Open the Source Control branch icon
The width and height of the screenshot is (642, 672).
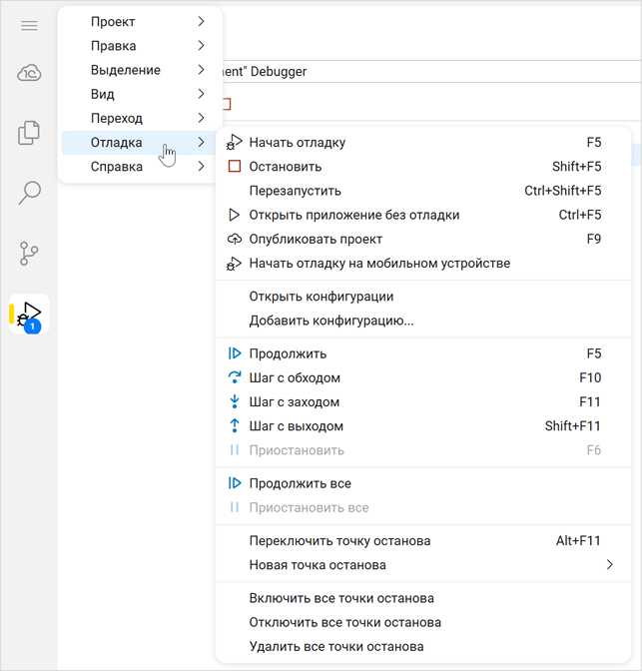[x=29, y=254]
